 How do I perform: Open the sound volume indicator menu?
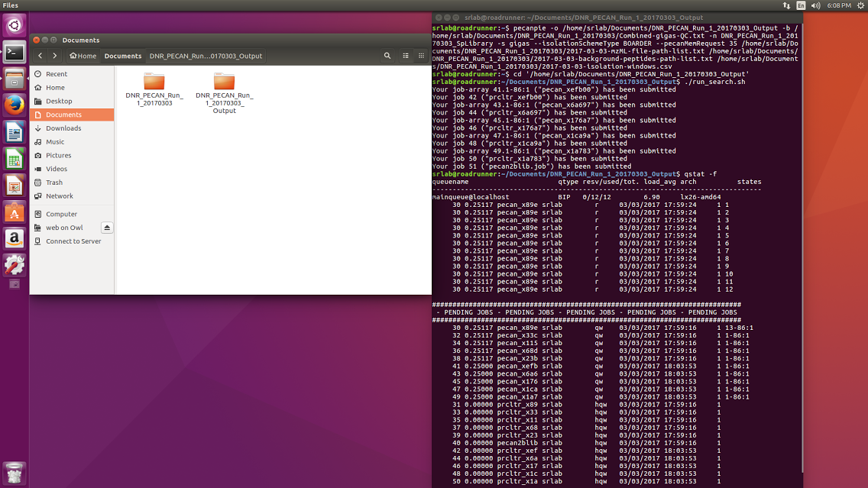point(816,5)
